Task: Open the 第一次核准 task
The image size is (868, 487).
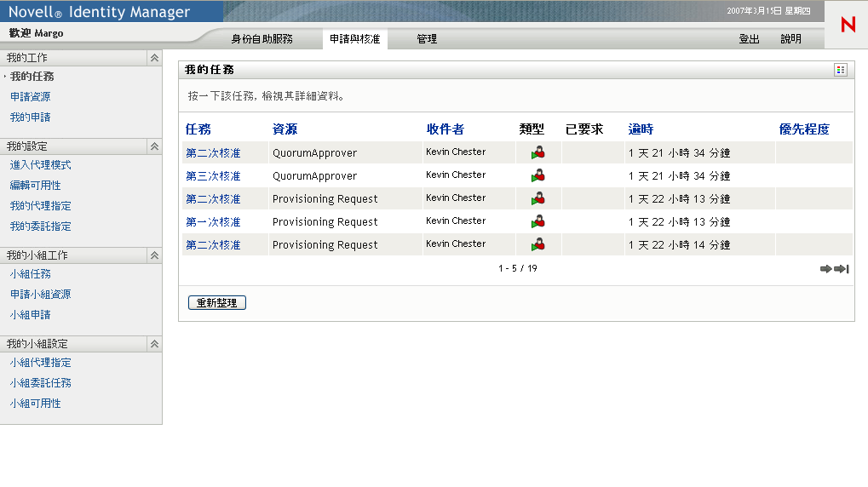Action: tap(213, 222)
